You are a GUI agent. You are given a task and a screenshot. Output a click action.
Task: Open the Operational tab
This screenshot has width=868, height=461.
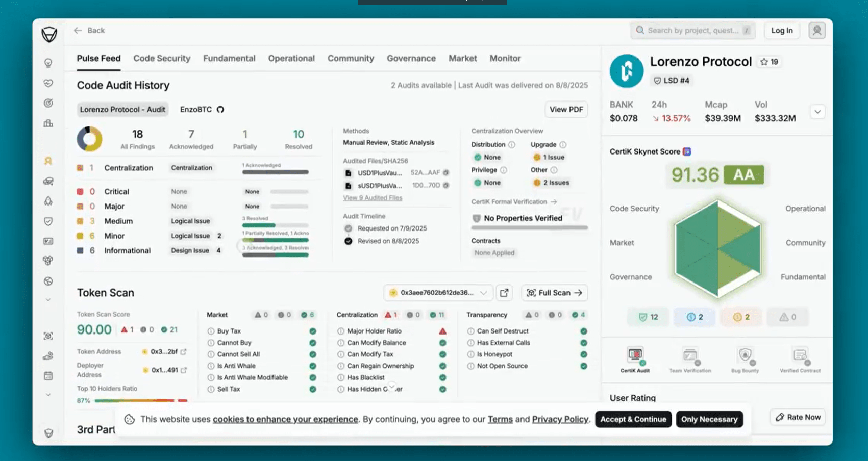coord(291,59)
